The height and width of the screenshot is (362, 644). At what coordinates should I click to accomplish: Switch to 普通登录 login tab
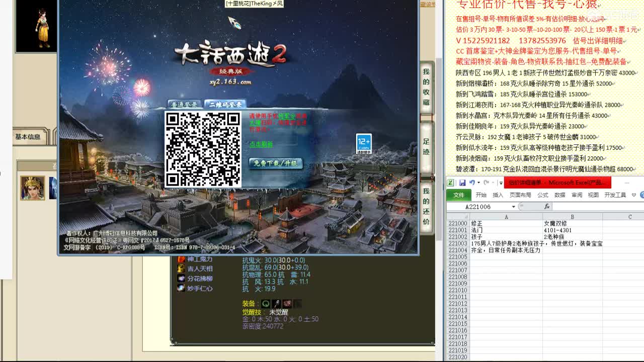(185, 104)
